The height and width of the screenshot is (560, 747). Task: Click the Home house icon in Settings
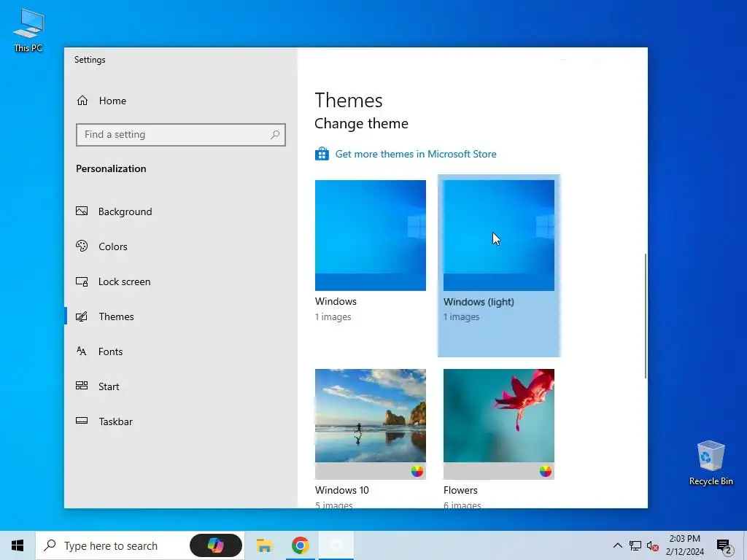pos(82,101)
